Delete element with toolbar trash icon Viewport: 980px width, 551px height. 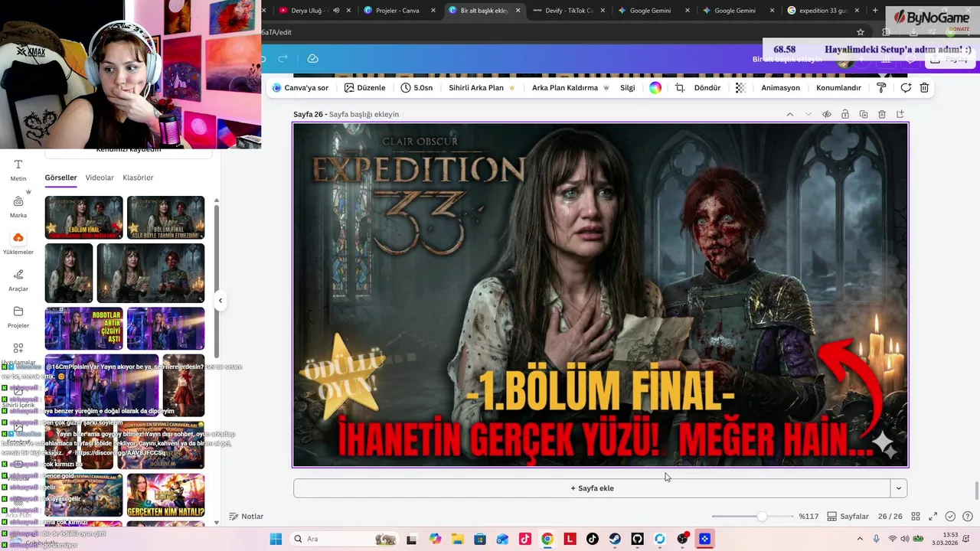coord(924,88)
